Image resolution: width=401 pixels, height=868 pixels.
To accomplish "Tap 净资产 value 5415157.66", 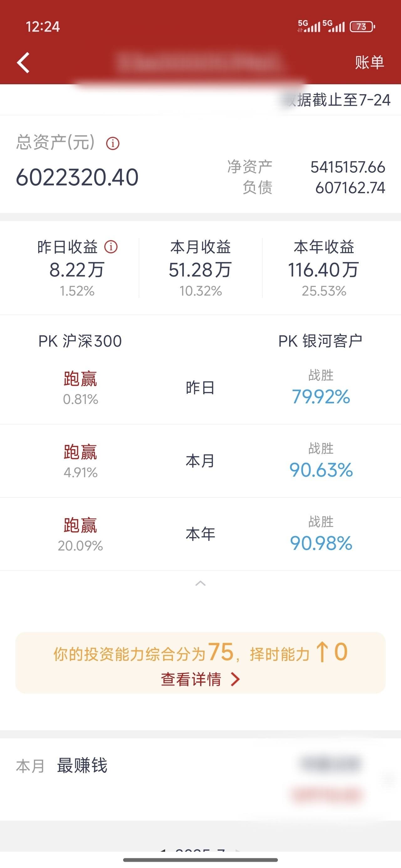I will [x=348, y=167].
